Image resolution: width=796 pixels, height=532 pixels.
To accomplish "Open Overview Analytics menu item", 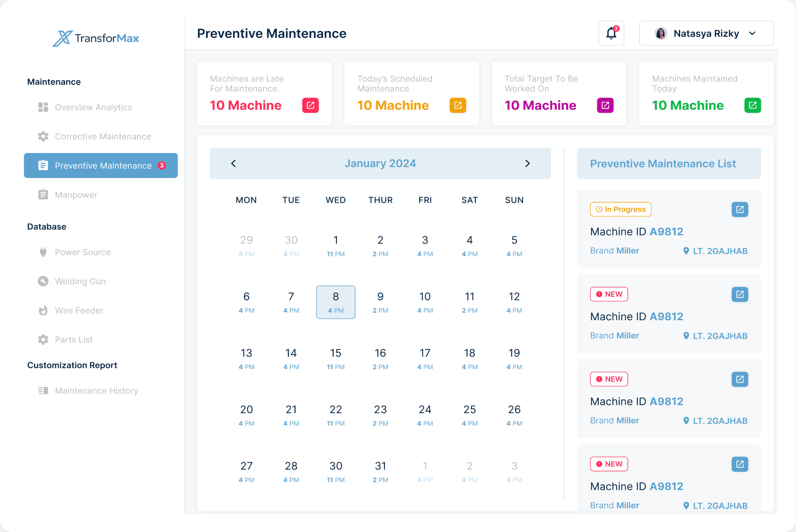I will coord(93,107).
